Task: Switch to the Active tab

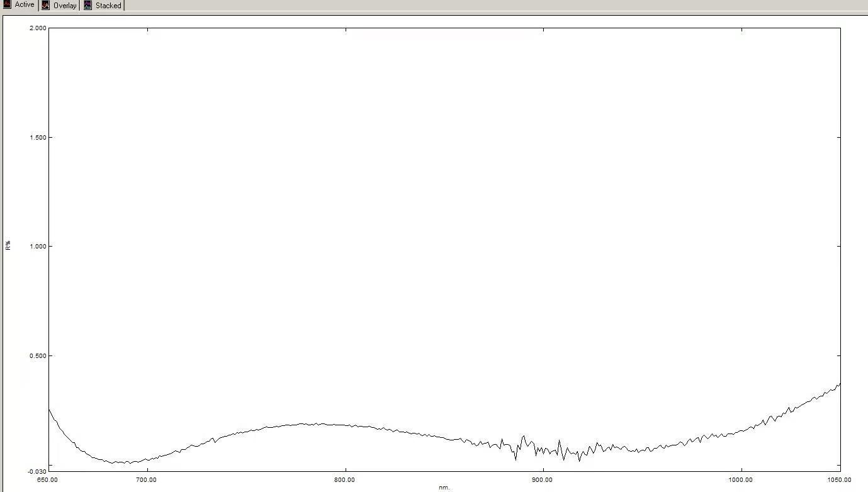Action: point(25,5)
